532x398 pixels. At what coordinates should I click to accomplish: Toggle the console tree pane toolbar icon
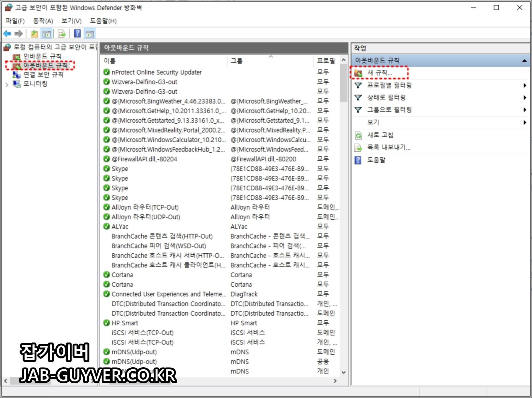pos(46,34)
